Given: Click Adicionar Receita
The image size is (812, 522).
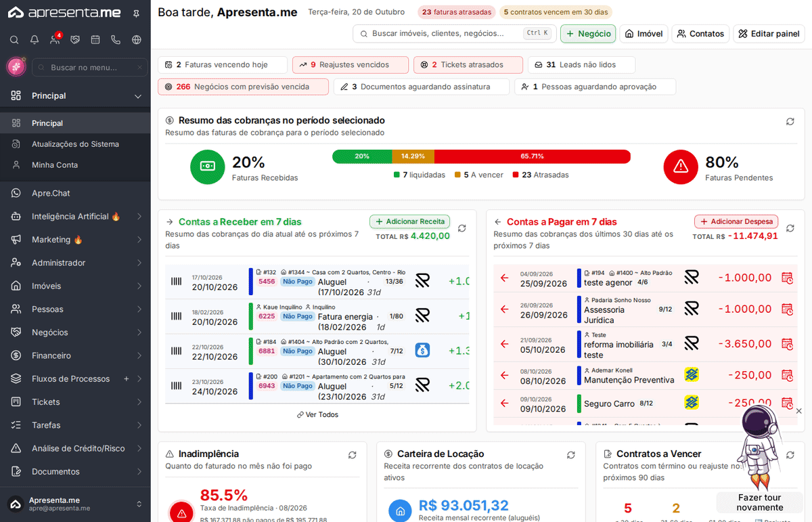Looking at the screenshot, I should click(x=409, y=221).
